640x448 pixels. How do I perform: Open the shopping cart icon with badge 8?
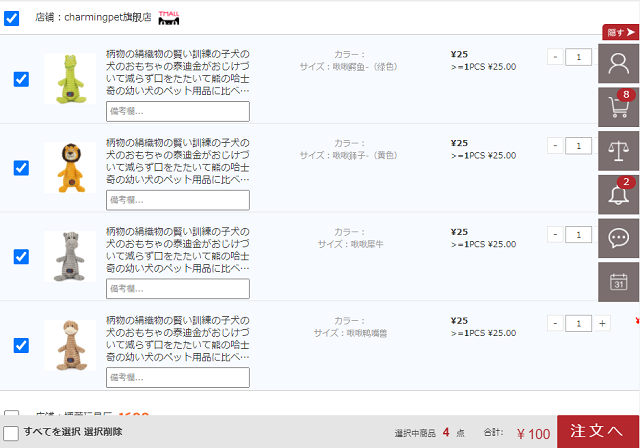point(618,107)
